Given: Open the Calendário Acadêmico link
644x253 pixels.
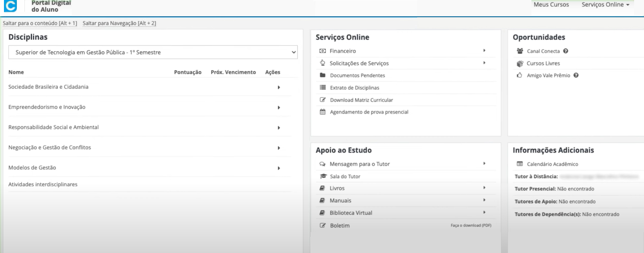Looking at the screenshot, I should pos(552,164).
